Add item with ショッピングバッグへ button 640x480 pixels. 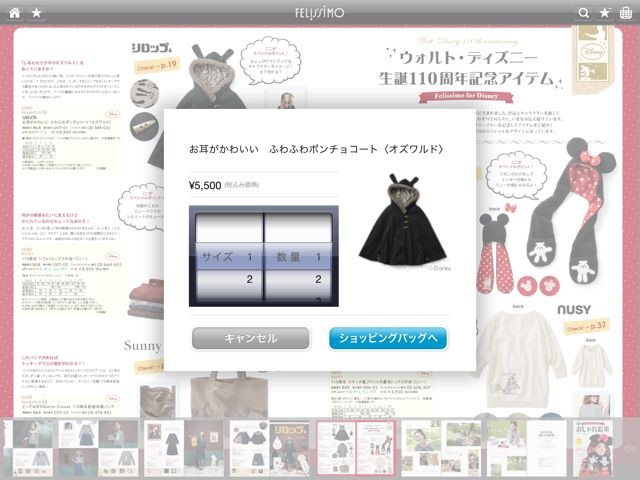click(x=388, y=338)
